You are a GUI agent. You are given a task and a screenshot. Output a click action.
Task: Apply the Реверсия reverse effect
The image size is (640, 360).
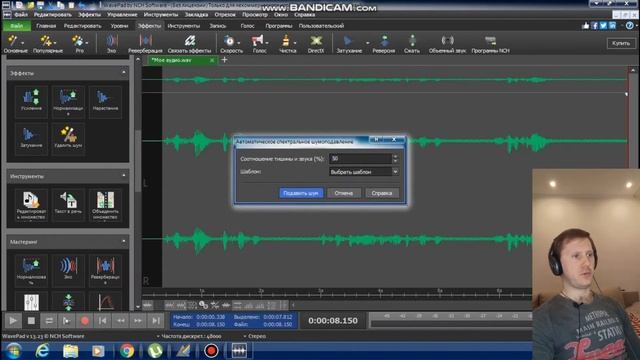click(384, 44)
